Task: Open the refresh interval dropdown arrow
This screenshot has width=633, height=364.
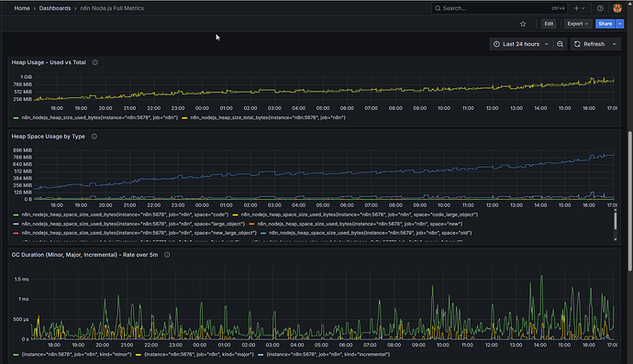Action: [x=614, y=44]
